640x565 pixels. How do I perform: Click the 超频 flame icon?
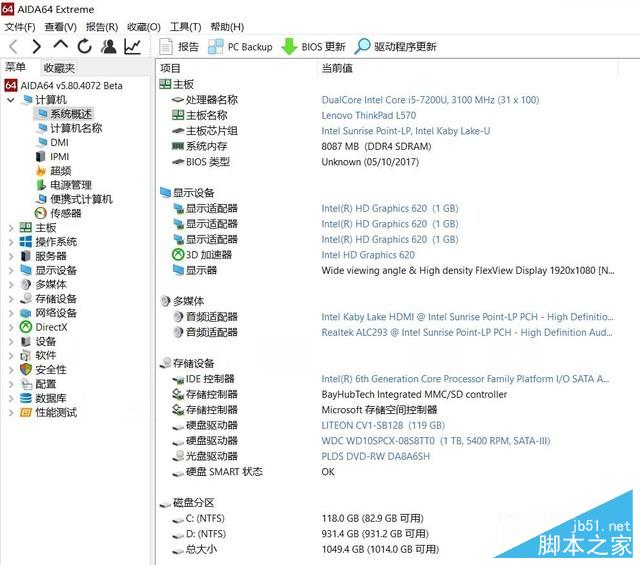tap(41, 171)
